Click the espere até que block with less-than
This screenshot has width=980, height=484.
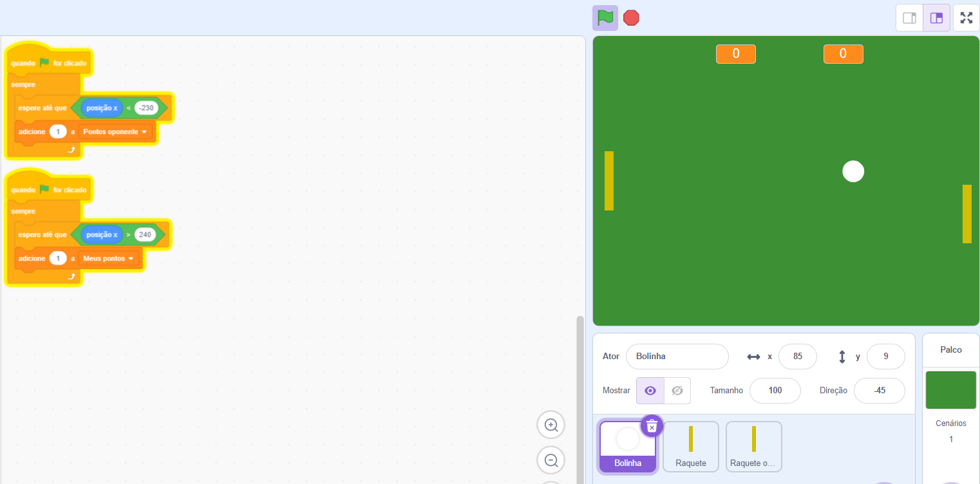[42, 108]
